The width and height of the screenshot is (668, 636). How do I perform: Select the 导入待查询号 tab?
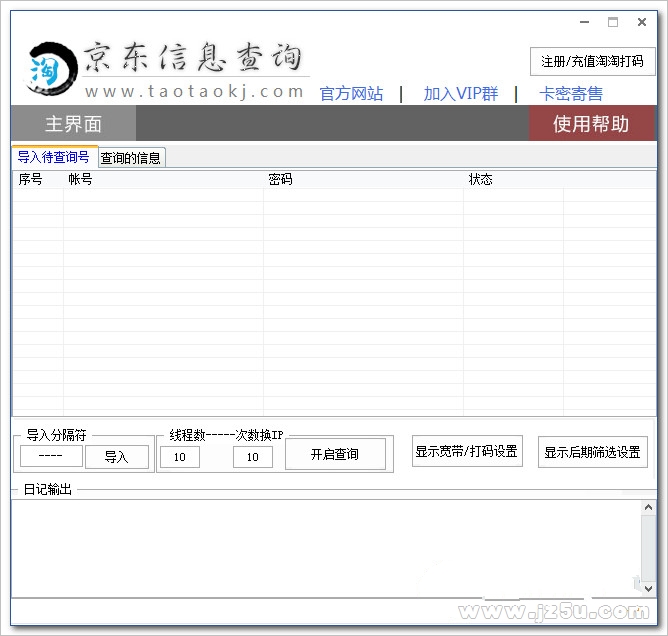54,157
